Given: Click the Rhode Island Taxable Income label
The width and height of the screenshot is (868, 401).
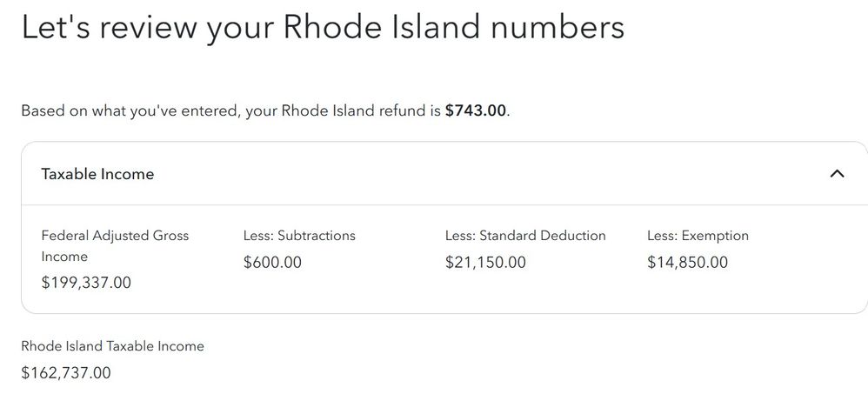Looking at the screenshot, I should point(112,346).
